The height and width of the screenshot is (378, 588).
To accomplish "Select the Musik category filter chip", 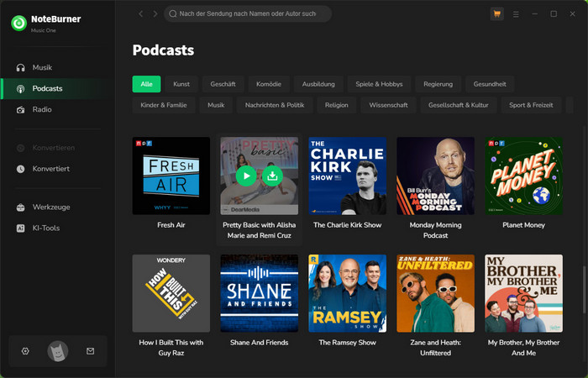I will coord(216,105).
